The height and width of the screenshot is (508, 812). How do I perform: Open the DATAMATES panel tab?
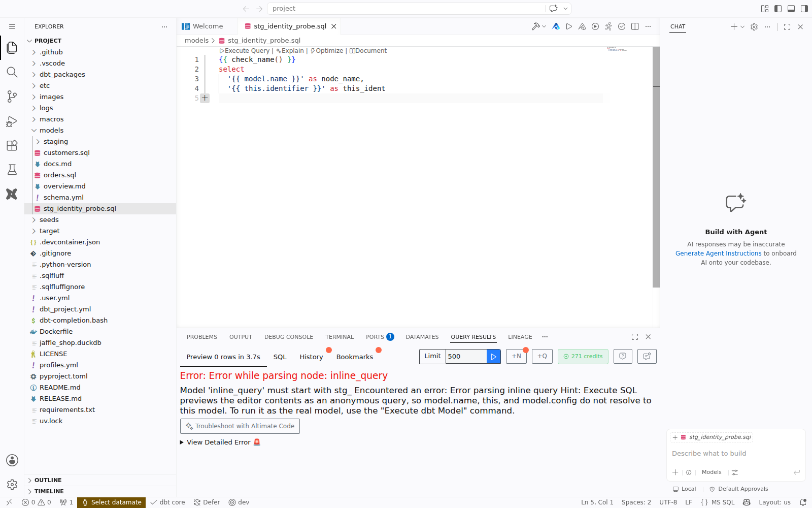(422, 337)
